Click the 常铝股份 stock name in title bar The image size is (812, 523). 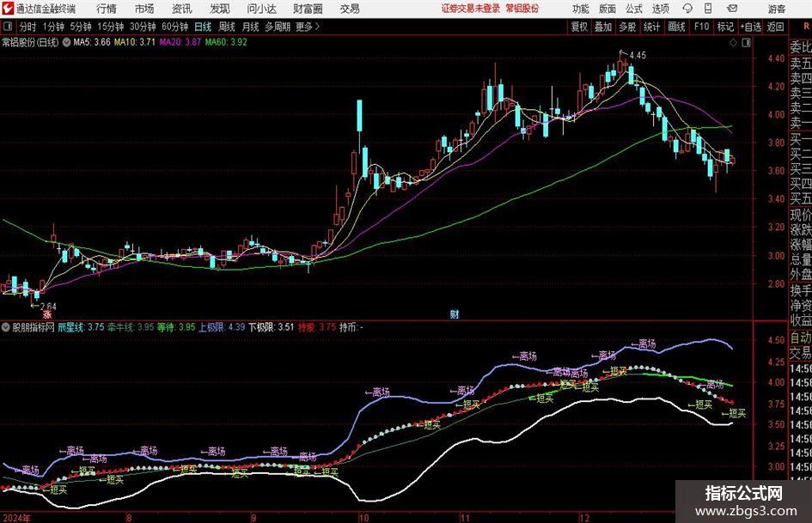[522, 9]
